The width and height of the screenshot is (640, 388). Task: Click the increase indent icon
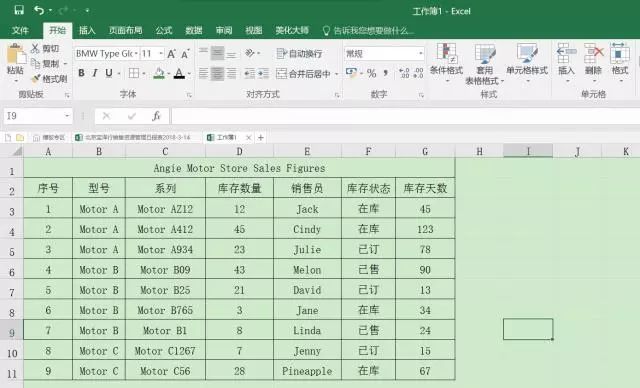263,73
